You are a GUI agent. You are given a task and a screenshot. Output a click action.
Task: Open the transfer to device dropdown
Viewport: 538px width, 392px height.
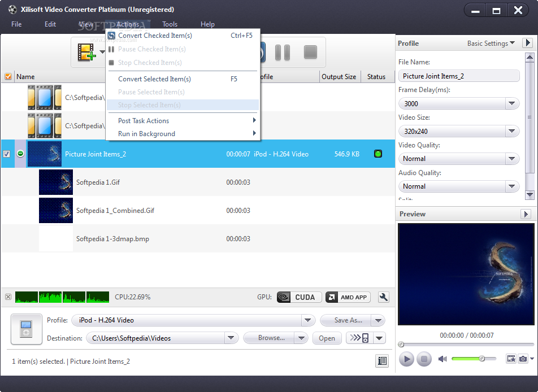pos(379,338)
